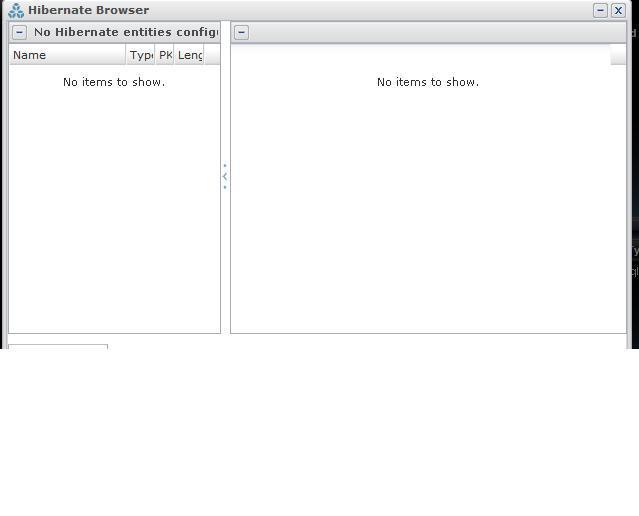Click the partially visible button at bottom left

click(58, 346)
